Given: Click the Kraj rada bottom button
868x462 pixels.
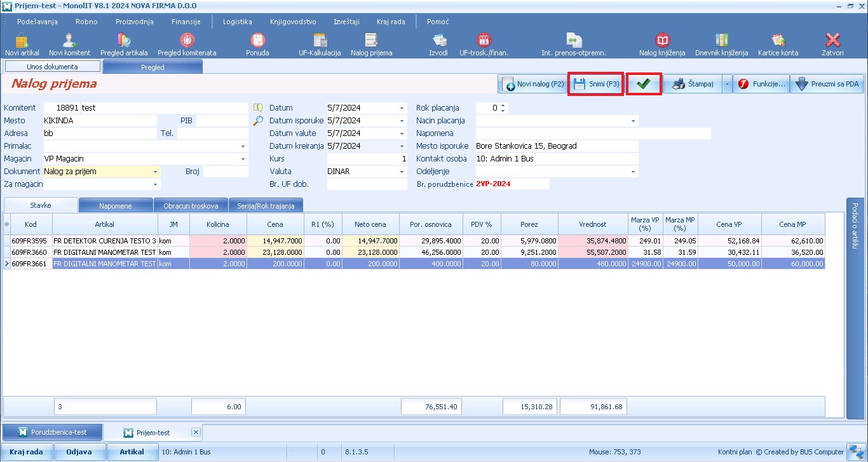Looking at the screenshot, I should [x=26, y=452].
